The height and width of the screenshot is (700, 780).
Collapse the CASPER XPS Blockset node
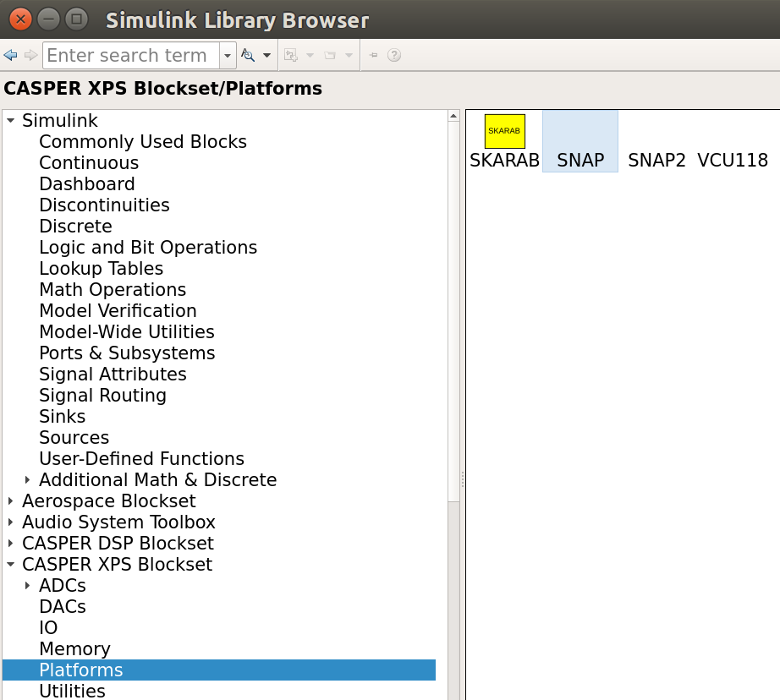coord(10,564)
